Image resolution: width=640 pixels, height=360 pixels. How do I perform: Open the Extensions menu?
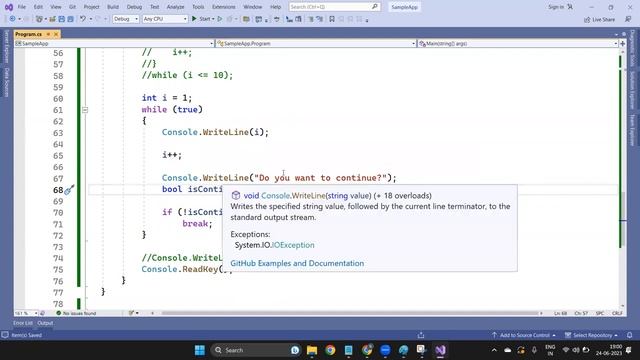click(224, 7)
